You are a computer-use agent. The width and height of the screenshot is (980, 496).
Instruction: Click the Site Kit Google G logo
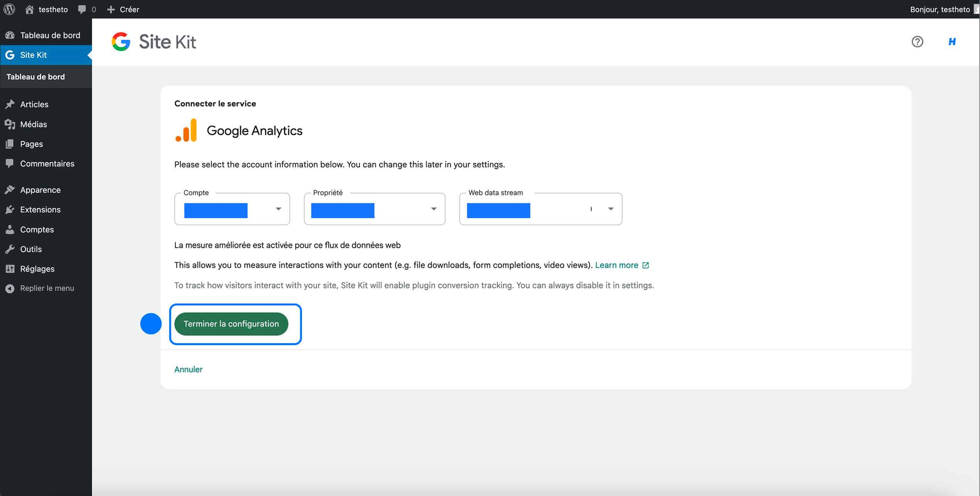click(x=121, y=42)
